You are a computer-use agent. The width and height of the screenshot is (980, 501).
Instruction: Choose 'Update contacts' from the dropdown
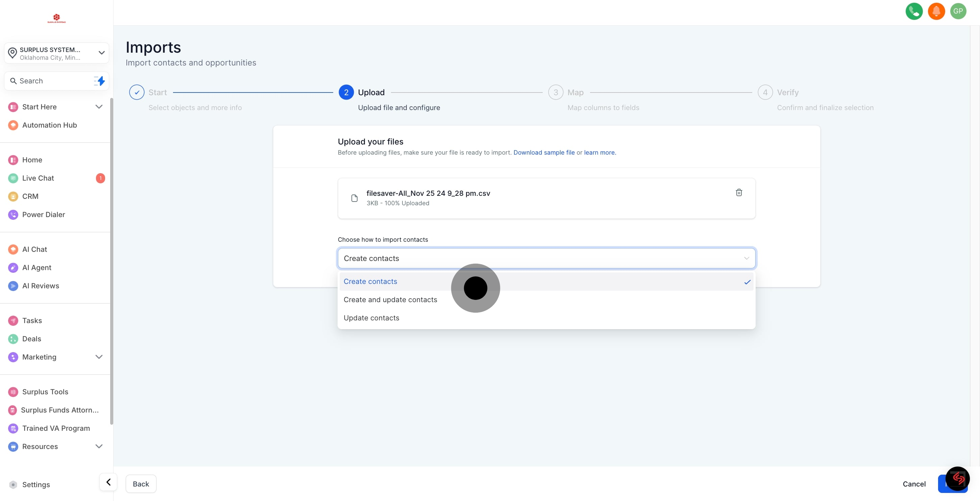[371, 318]
